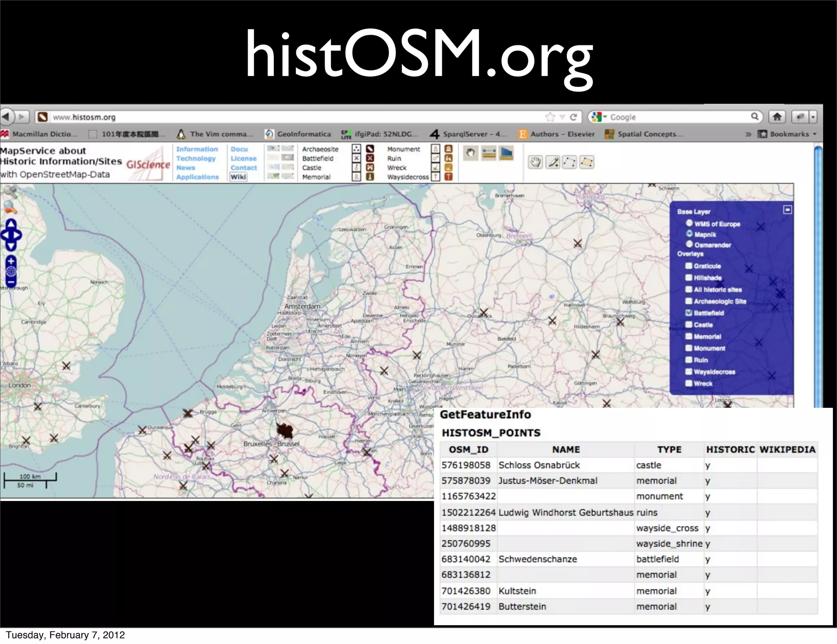Select the hand pan navigation tool

tap(470, 153)
